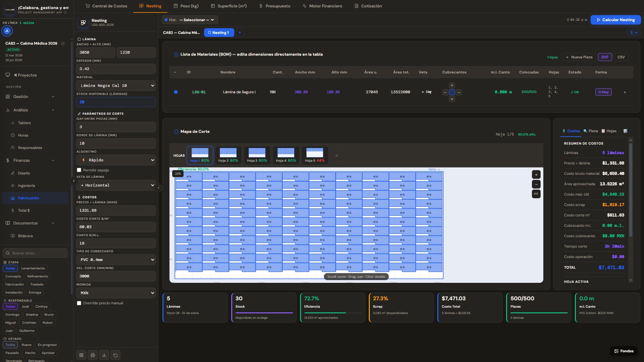Image resolution: width=644 pixels, height=362 pixels.
Task: Export BOM with DXF button
Action: pos(605,57)
